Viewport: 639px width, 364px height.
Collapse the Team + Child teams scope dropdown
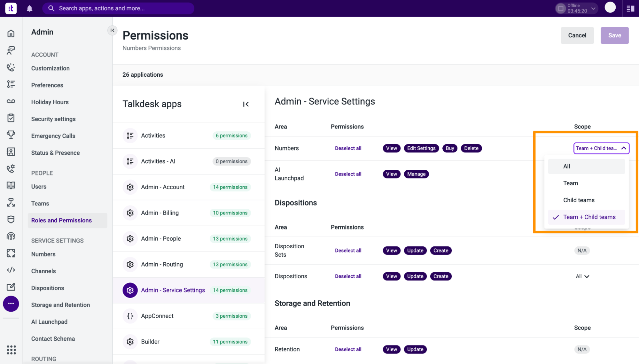pyautogui.click(x=601, y=148)
